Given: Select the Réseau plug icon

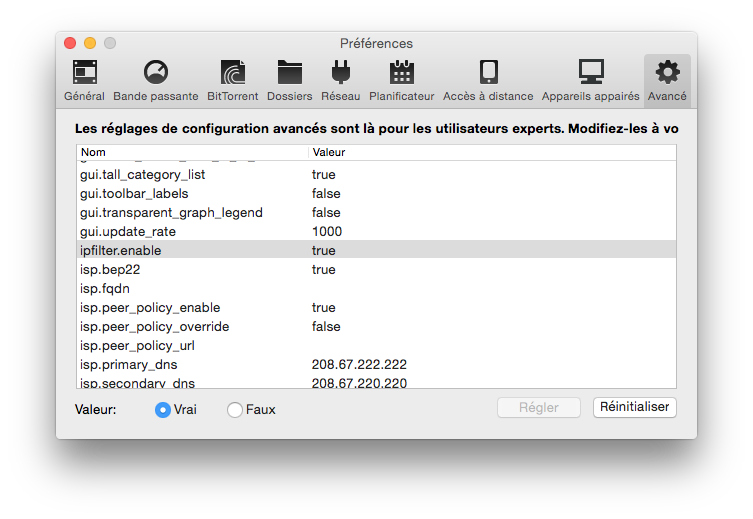Looking at the screenshot, I should click(x=340, y=72).
